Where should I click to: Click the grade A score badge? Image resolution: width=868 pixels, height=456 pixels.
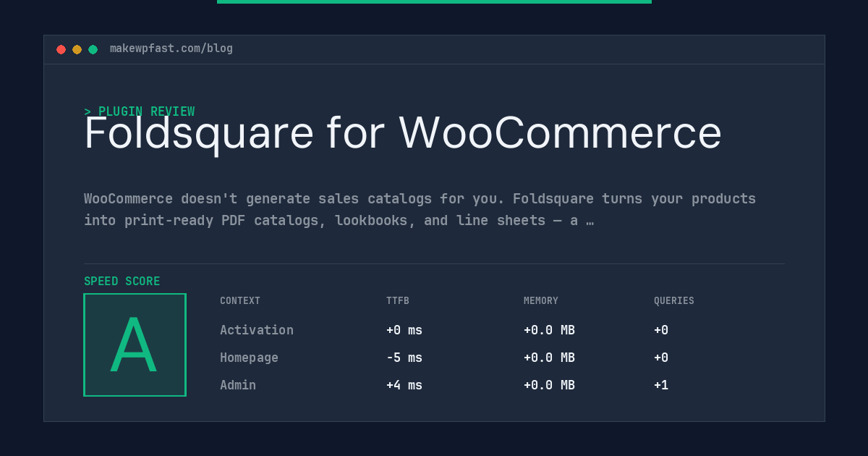pos(135,345)
